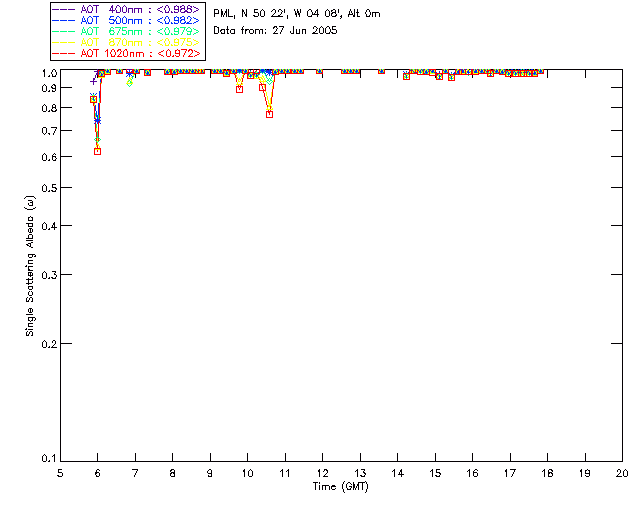Screen dimensions: 640x512
Task: Click the y-axis tick label 1.0
Action: (x=49, y=73)
